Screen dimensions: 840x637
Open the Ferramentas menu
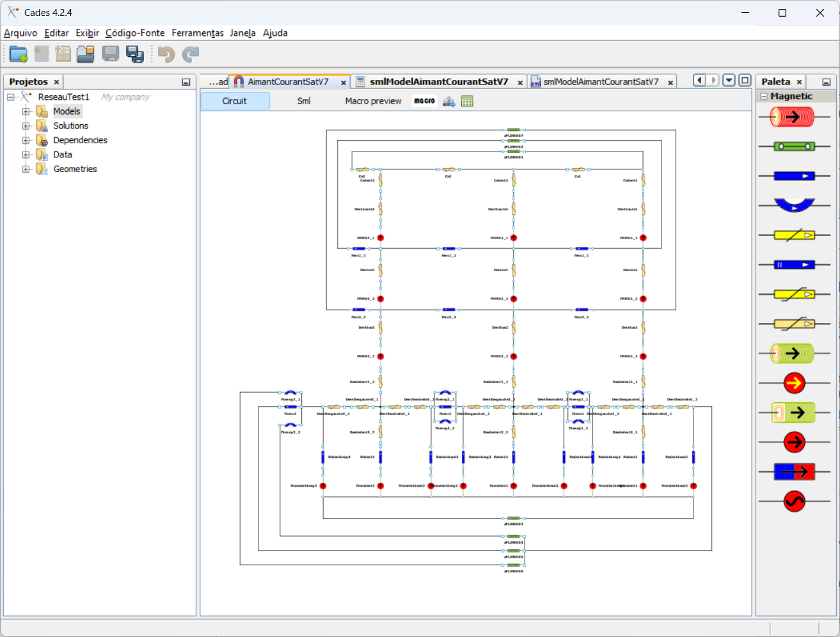click(198, 33)
